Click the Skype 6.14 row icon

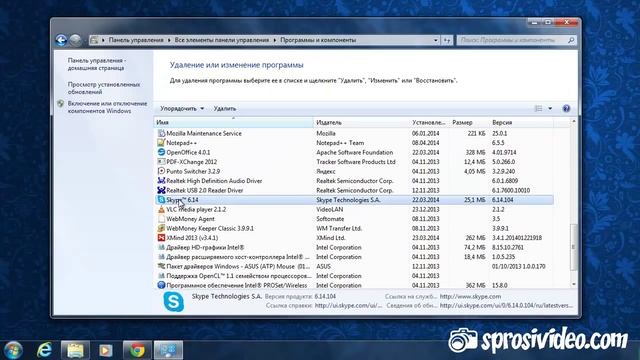pos(161,200)
